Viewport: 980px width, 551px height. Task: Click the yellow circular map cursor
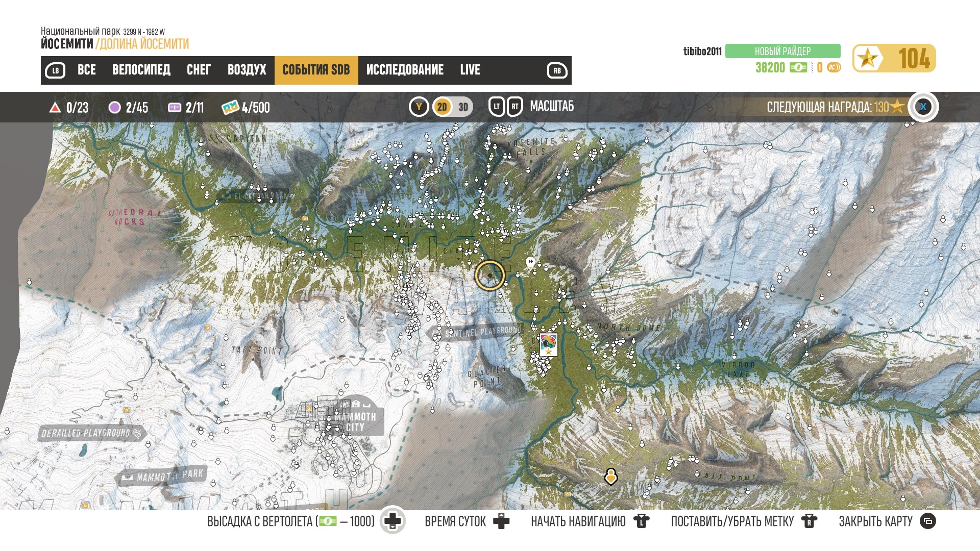(x=489, y=275)
